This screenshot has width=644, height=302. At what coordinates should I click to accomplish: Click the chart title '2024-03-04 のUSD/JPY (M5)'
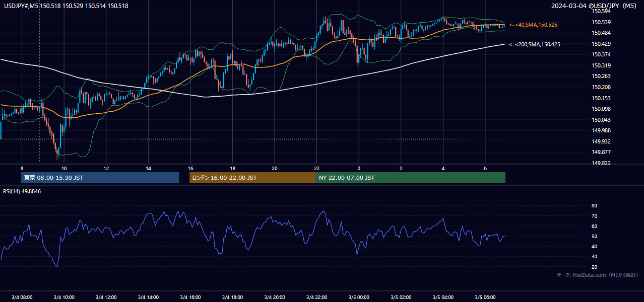[594, 6]
